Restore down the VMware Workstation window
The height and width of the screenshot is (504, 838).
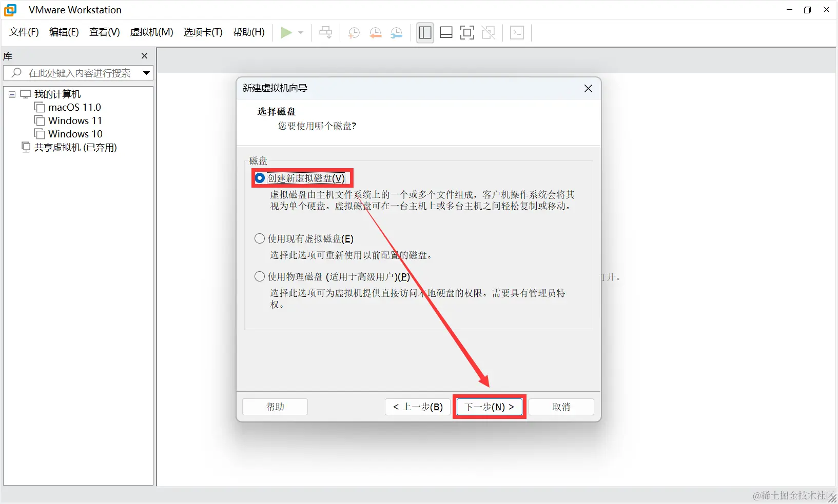click(808, 10)
